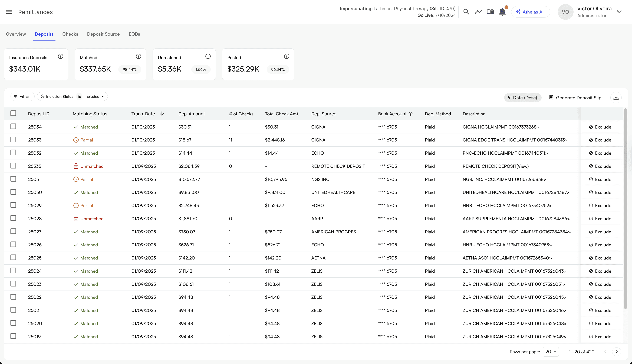Screen dimensions: 632x364
Task: Show info for Unmatched card
Action: (x=208, y=56)
